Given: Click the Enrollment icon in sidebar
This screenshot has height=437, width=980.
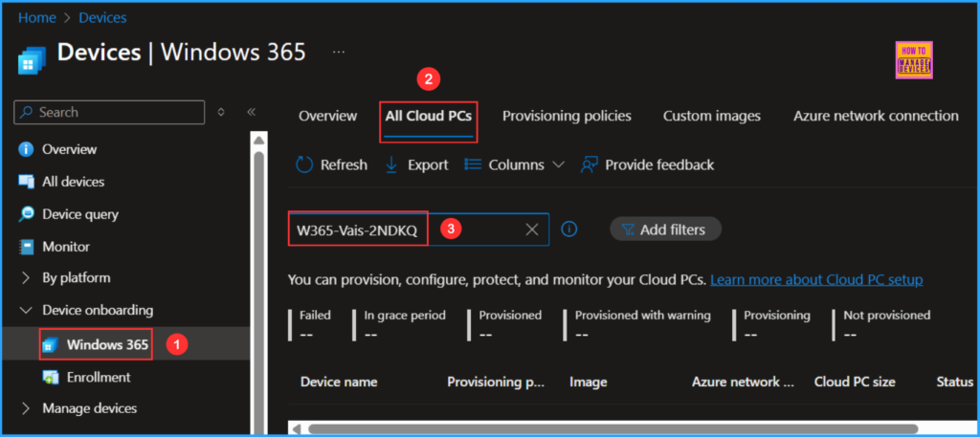Looking at the screenshot, I should pyautogui.click(x=50, y=377).
